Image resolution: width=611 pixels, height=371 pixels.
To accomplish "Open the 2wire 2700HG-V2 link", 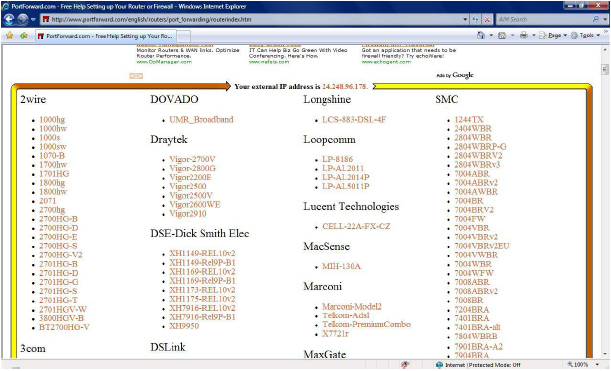I will pos(61,255).
